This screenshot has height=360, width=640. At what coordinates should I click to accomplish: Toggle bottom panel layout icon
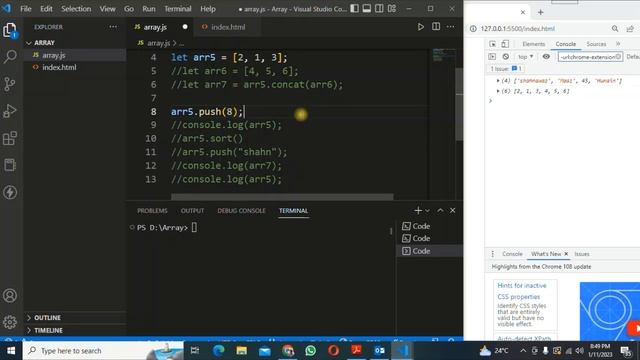coord(367,9)
